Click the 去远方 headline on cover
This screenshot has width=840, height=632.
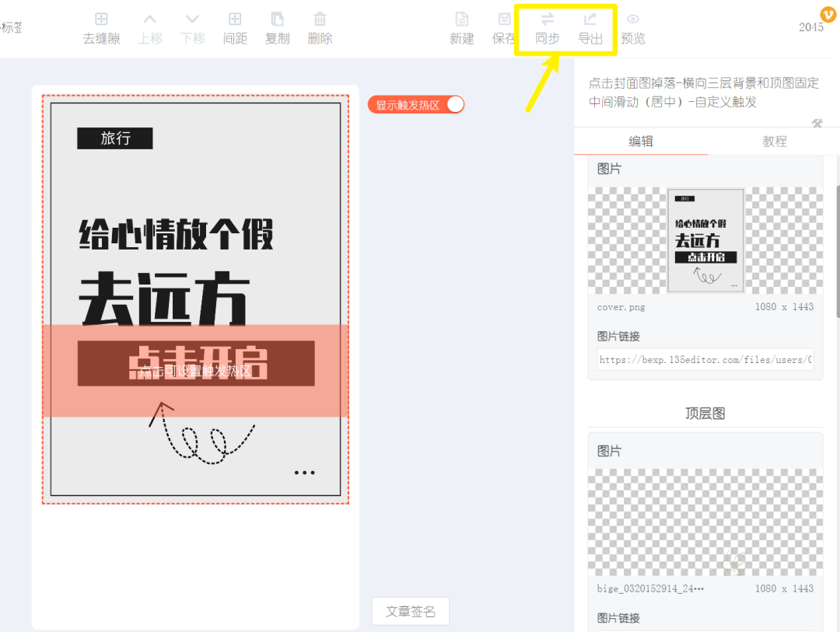click(x=164, y=298)
